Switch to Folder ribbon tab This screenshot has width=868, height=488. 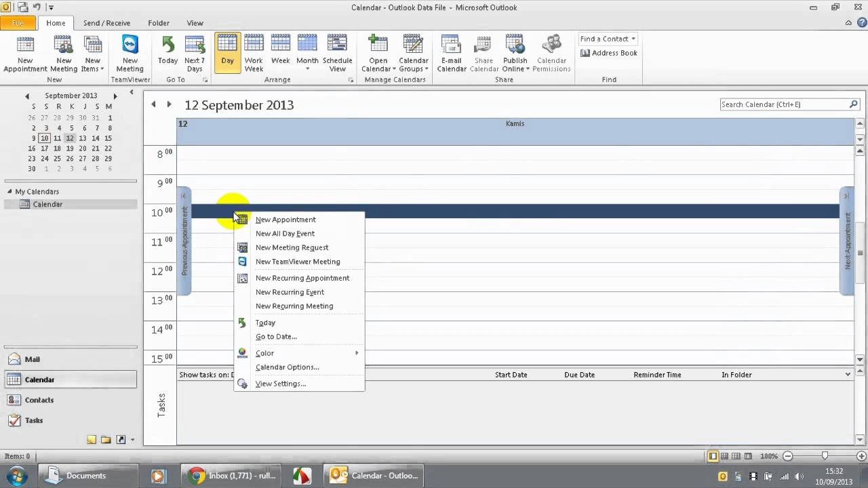[x=159, y=23]
